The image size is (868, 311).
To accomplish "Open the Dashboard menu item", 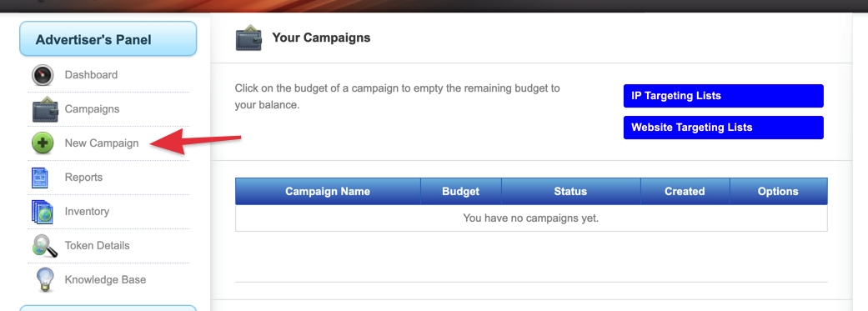I will (x=91, y=75).
